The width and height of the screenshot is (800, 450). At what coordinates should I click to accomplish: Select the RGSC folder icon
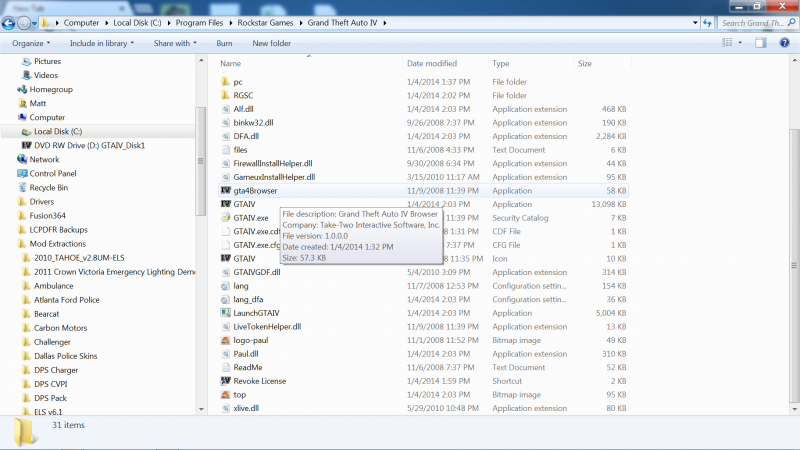coord(225,95)
